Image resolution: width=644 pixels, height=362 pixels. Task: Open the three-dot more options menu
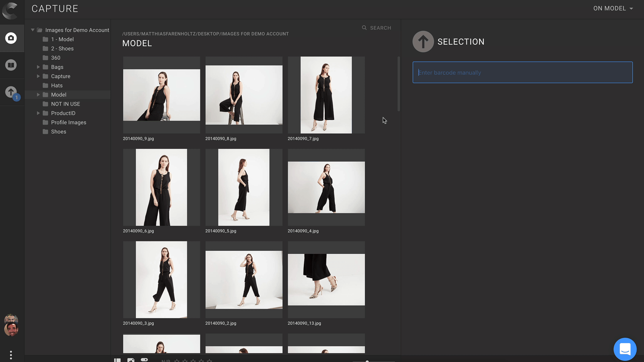[11, 355]
